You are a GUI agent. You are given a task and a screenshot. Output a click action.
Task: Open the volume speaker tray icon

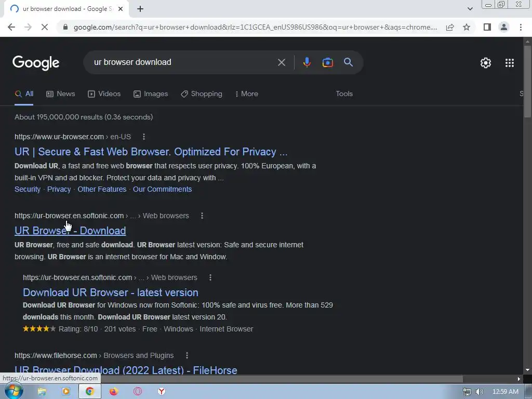pos(479,392)
